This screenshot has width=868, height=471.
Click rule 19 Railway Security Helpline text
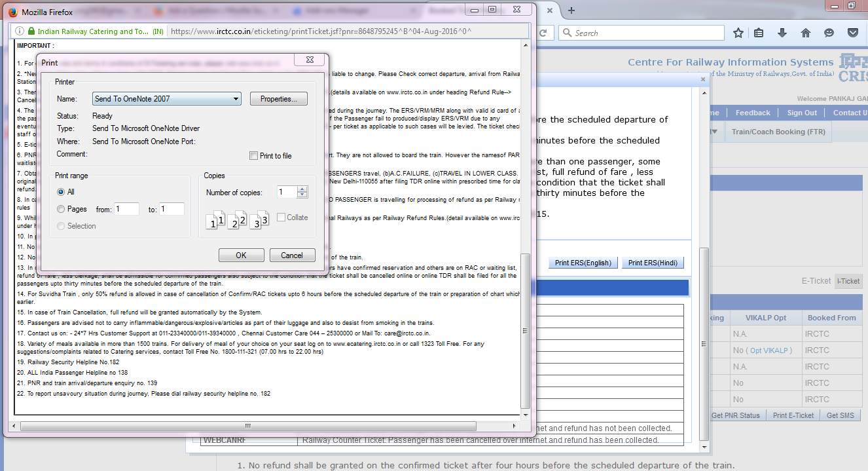pos(68,362)
